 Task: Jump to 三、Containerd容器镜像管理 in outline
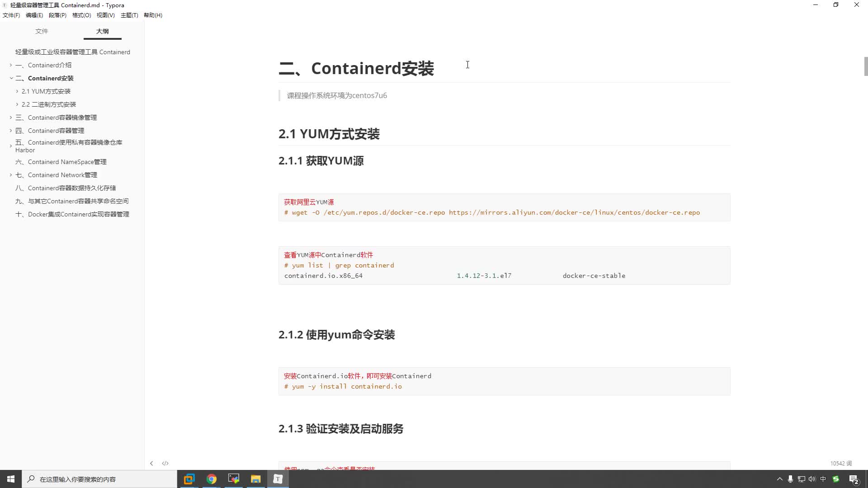[x=56, y=117]
